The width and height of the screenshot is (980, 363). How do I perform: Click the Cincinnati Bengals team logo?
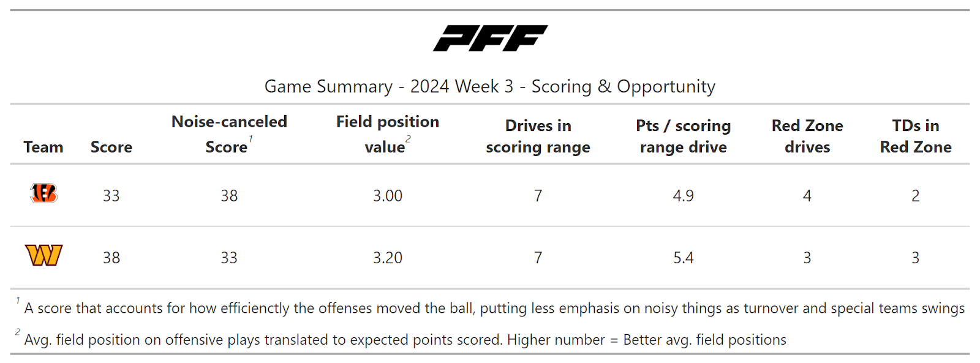(x=43, y=193)
